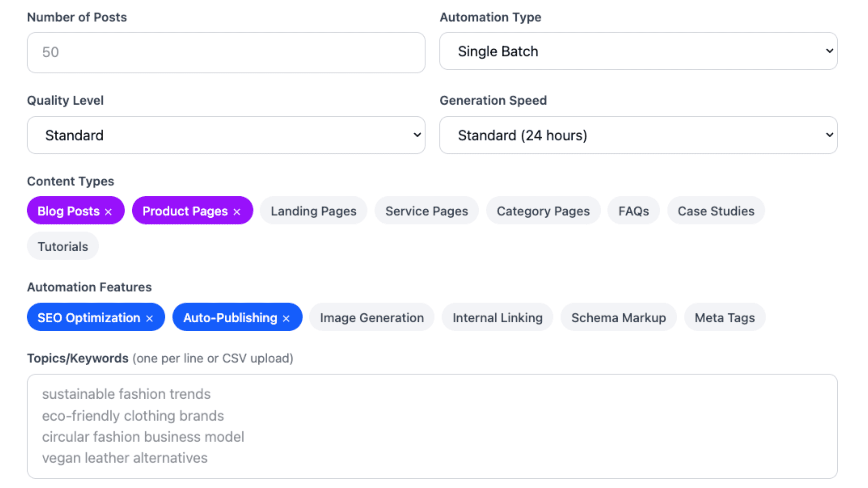Image resolution: width=868 pixels, height=488 pixels.
Task: Remove the Blog Posts content type
Action: coord(108,211)
